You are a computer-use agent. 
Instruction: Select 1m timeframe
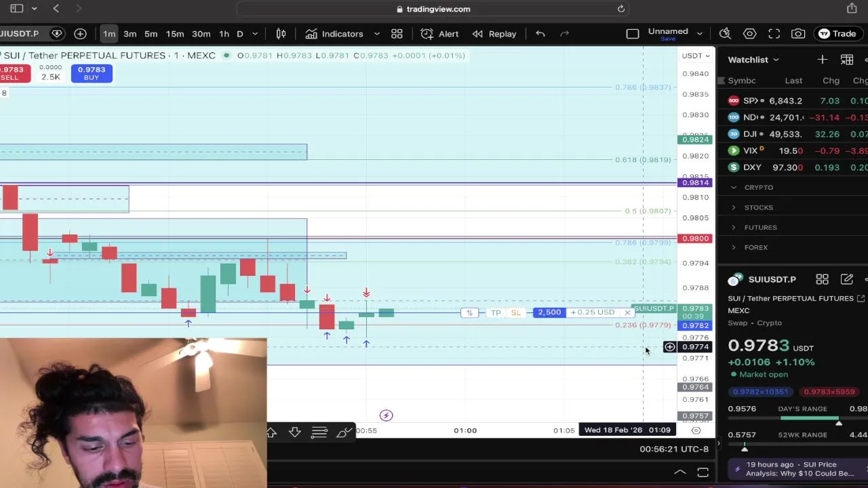click(109, 34)
